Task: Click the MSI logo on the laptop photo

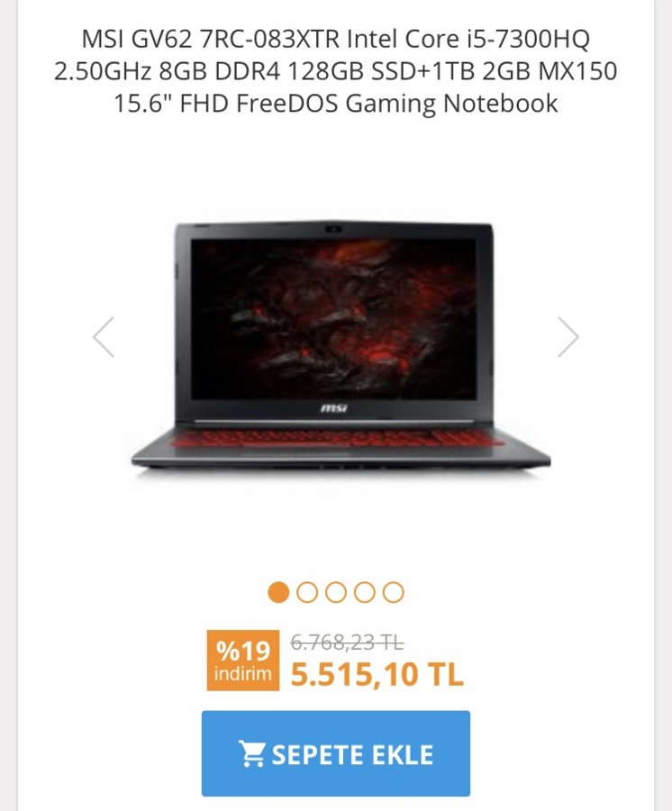Action: coord(333,408)
